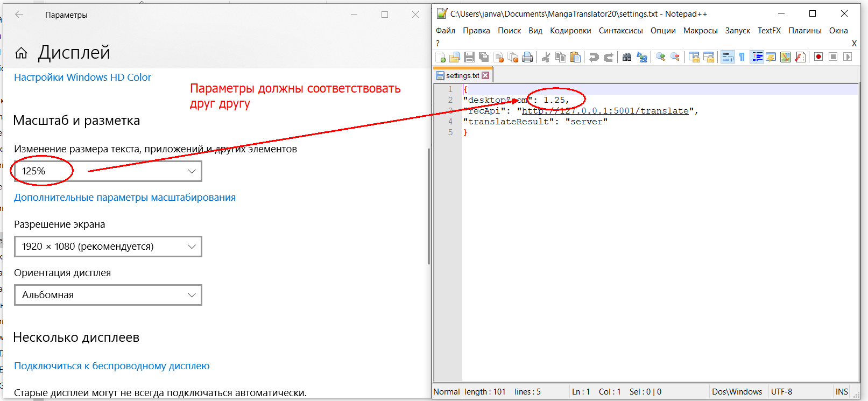Click UTF-8 in the status bar
The height and width of the screenshot is (401, 868).
coord(781,392)
